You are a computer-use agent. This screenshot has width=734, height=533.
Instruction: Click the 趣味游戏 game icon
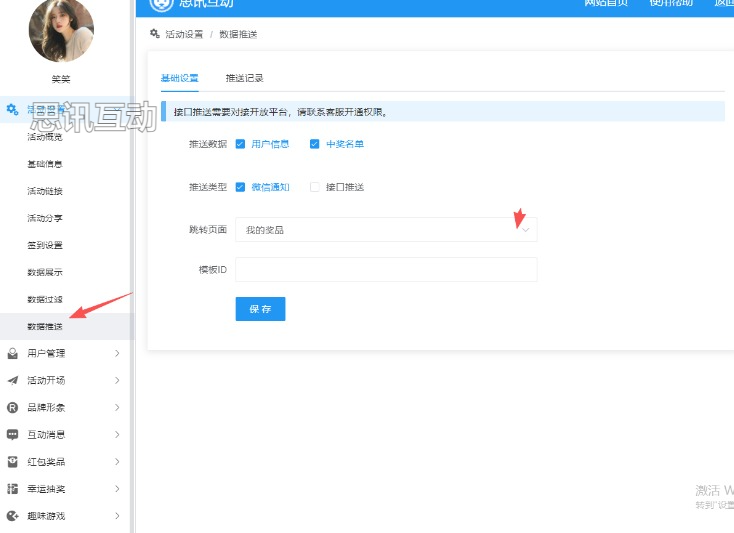[12, 516]
